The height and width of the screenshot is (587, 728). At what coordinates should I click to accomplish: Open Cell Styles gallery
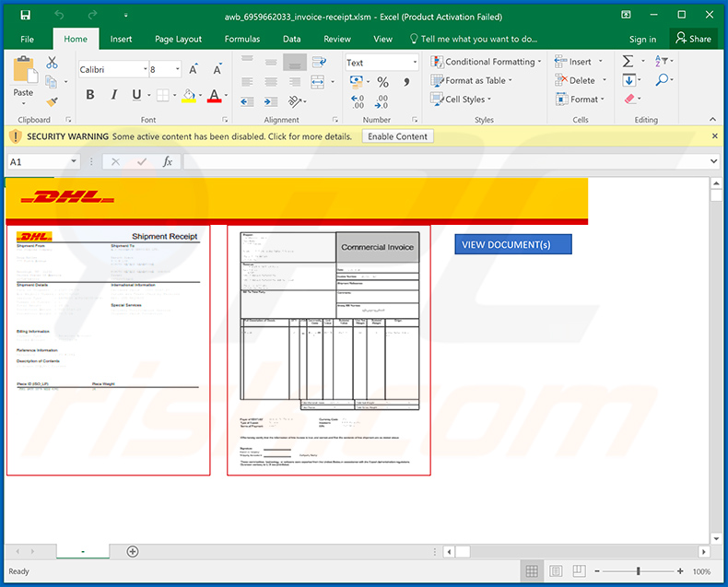click(461, 100)
